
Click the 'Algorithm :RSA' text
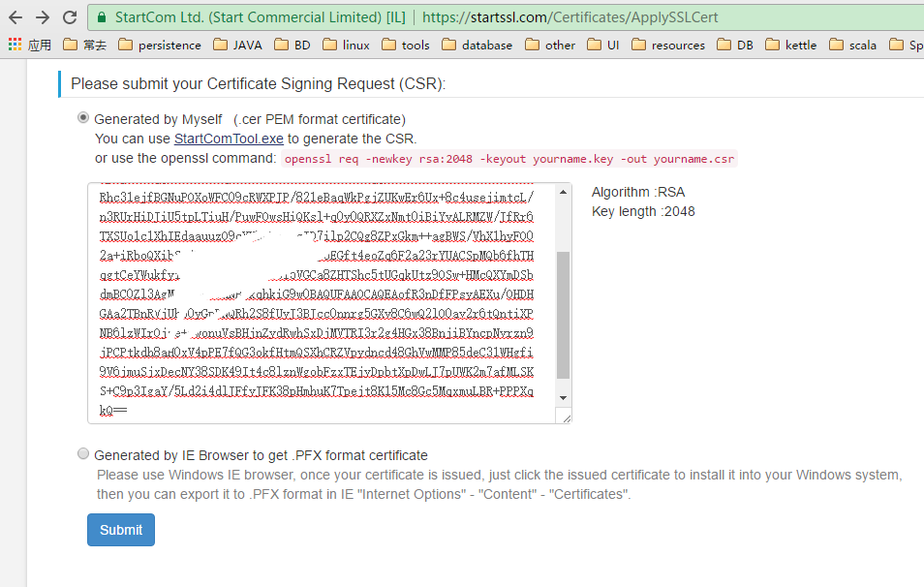(638, 192)
